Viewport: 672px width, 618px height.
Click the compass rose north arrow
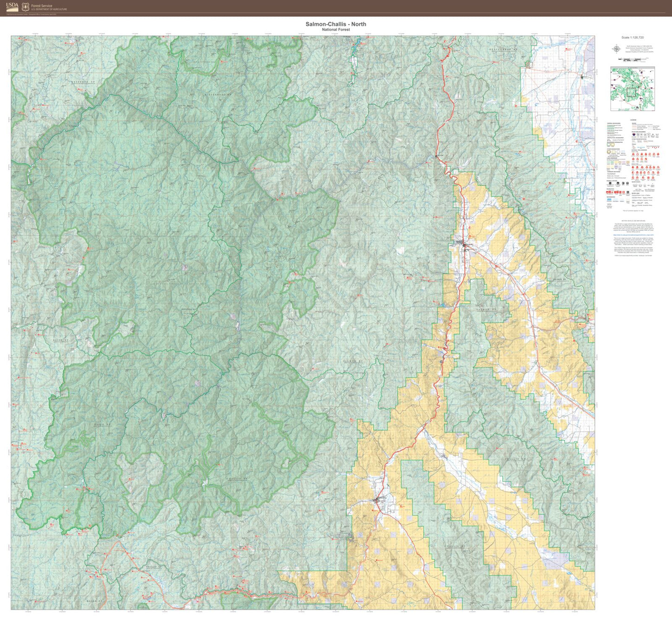[617, 49]
